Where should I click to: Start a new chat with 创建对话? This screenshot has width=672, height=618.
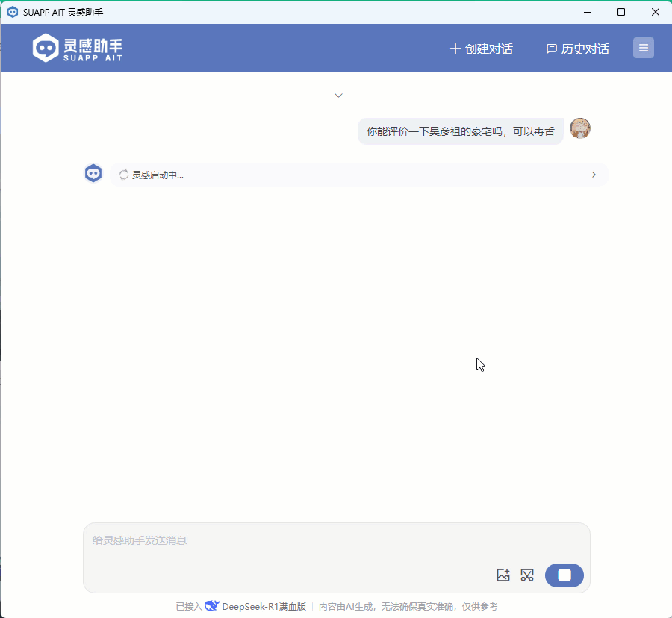481,49
